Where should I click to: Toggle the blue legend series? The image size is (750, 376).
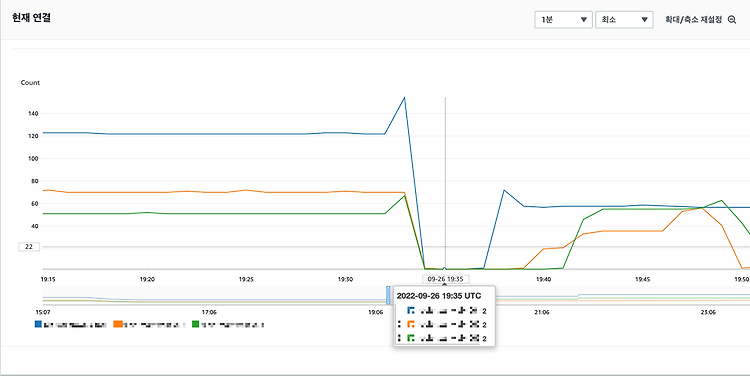(x=38, y=324)
